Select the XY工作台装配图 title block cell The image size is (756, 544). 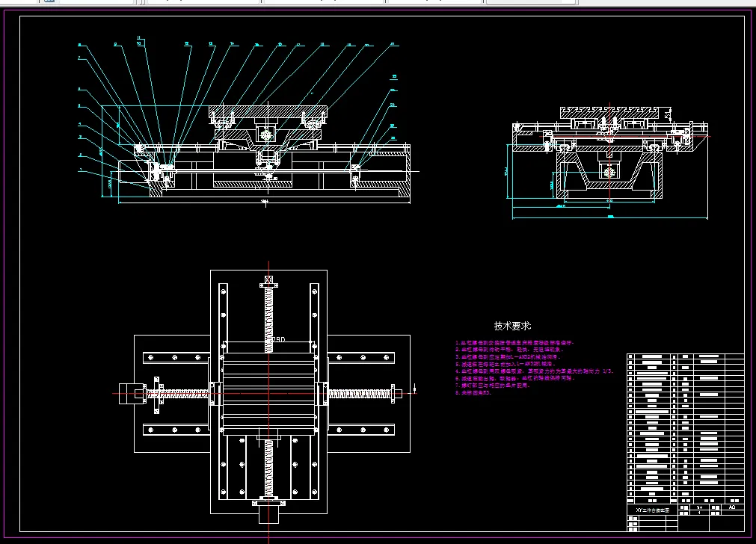click(652, 510)
